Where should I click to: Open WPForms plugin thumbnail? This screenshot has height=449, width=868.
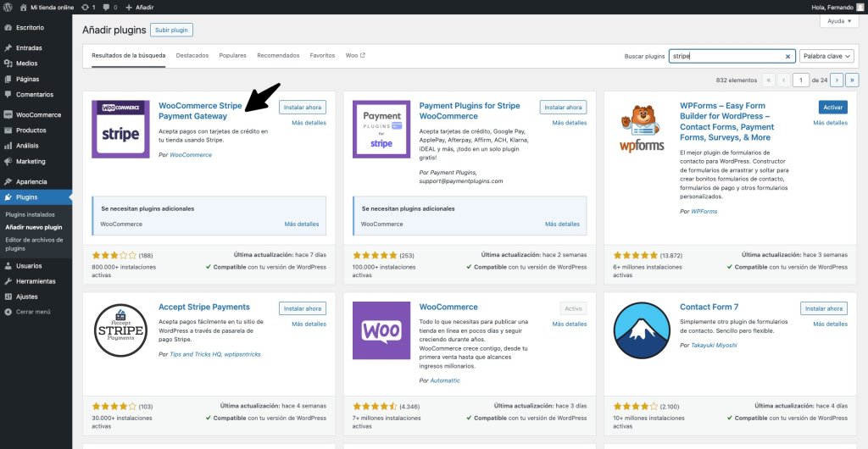[x=643, y=130]
